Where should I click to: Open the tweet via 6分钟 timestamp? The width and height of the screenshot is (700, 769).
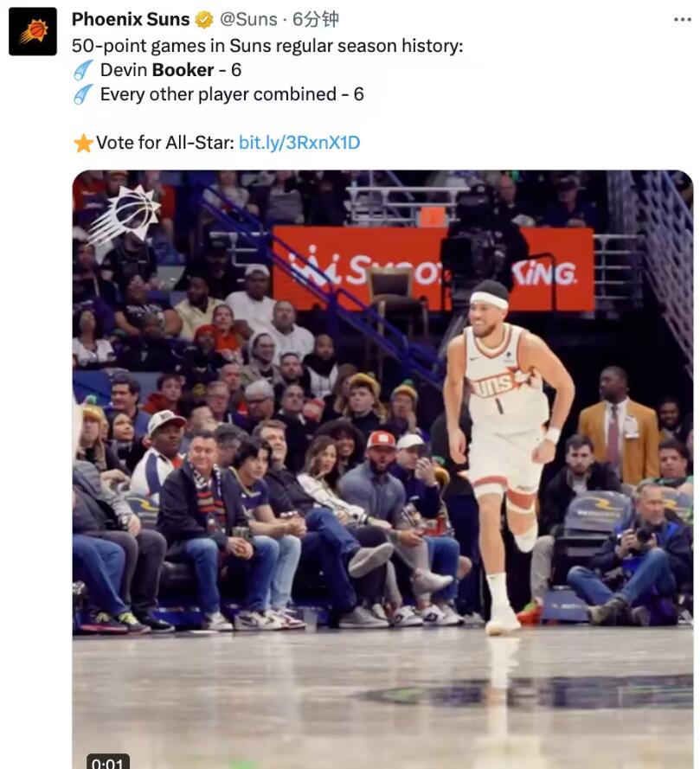click(x=316, y=19)
